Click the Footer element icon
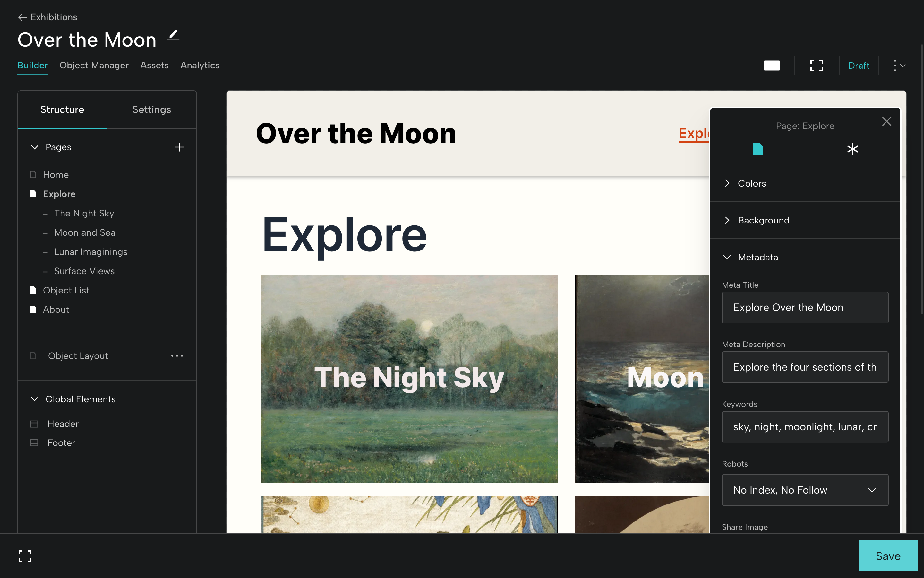The height and width of the screenshot is (578, 924). 34,443
